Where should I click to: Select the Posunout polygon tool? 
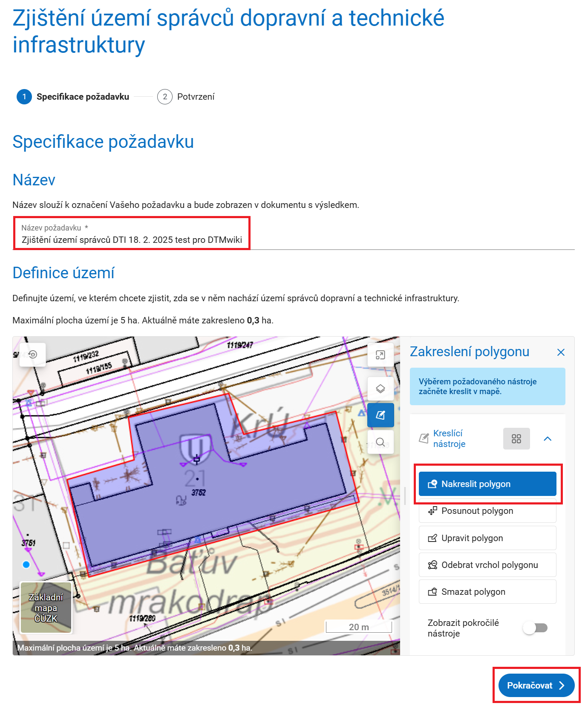(487, 511)
